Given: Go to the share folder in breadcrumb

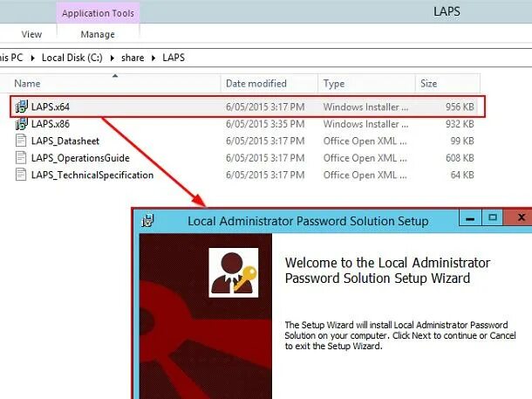Looking at the screenshot, I should click(133, 58).
